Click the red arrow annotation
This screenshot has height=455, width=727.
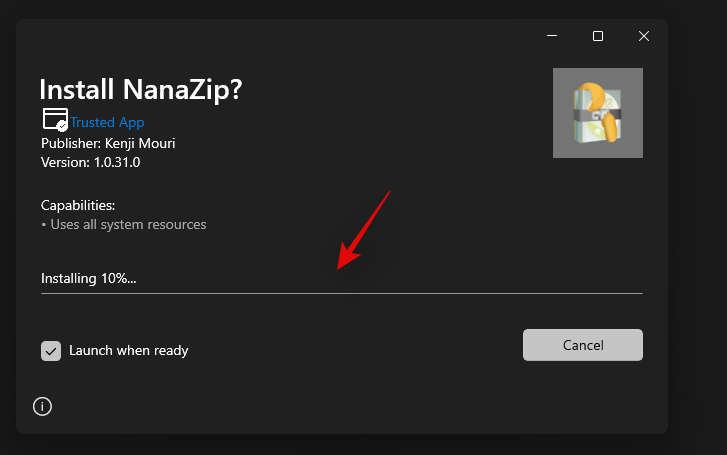(363, 230)
